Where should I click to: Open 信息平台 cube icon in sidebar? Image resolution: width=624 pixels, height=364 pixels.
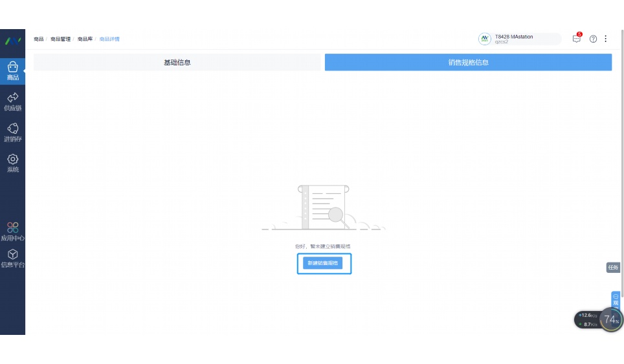[12, 259]
